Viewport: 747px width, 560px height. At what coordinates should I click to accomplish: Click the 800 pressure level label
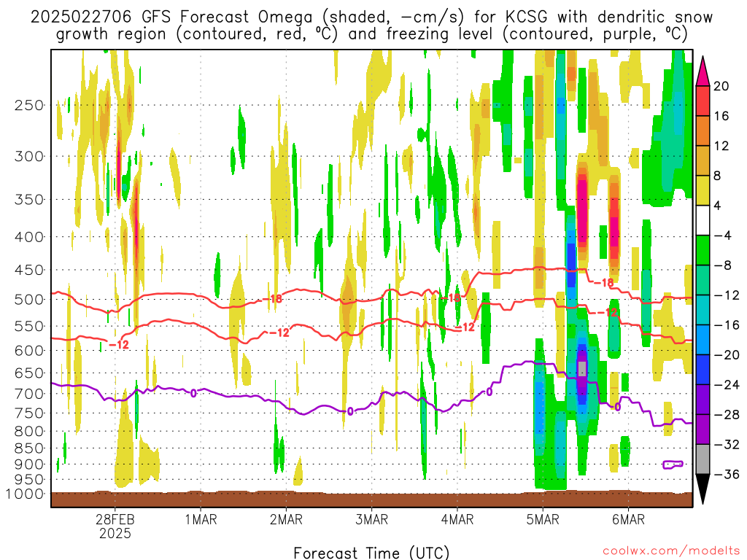29,432
